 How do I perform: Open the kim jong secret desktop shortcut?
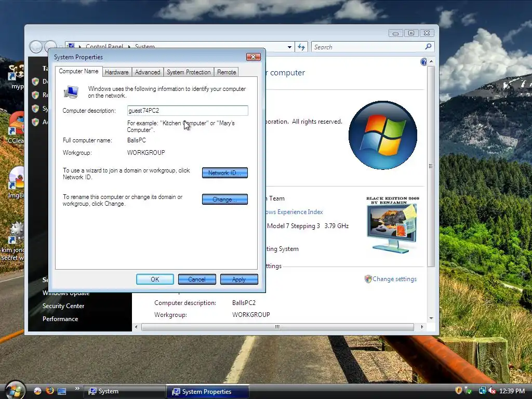click(x=13, y=242)
